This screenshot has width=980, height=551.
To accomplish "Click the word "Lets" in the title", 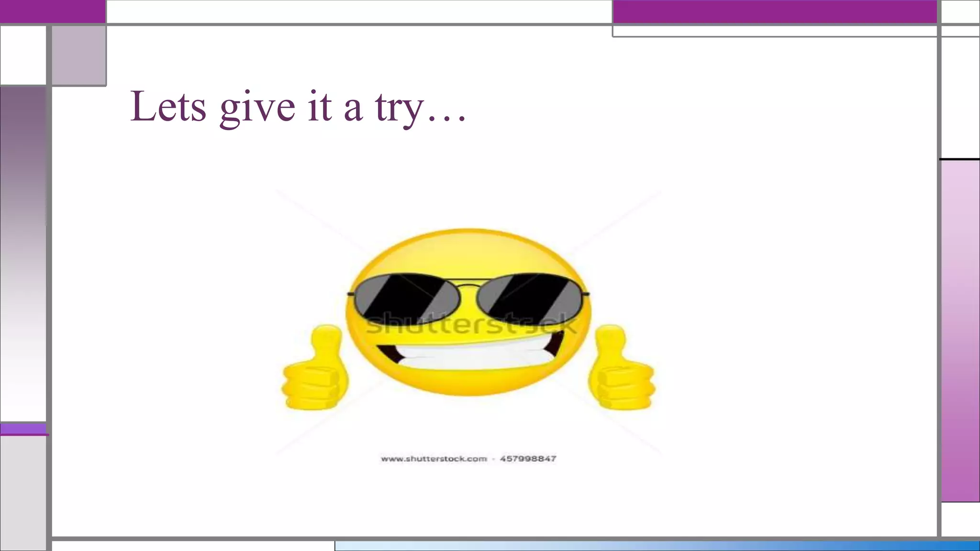I will point(167,106).
